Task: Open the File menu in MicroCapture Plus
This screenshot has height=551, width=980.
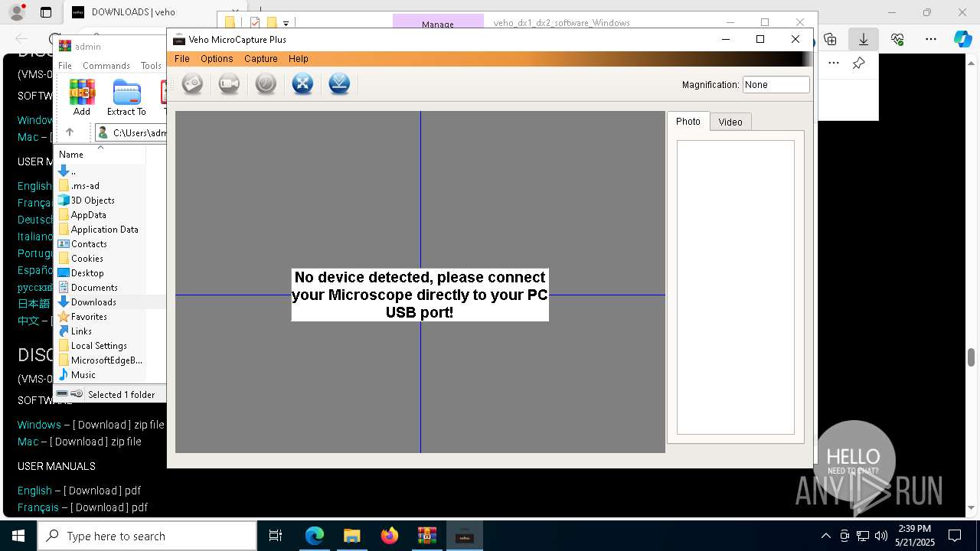Action: [181, 59]
